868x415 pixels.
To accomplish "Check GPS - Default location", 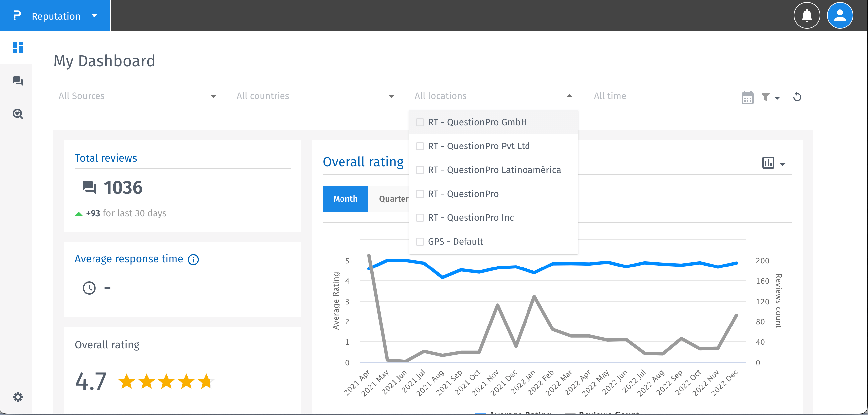I will tap(420, 242).
